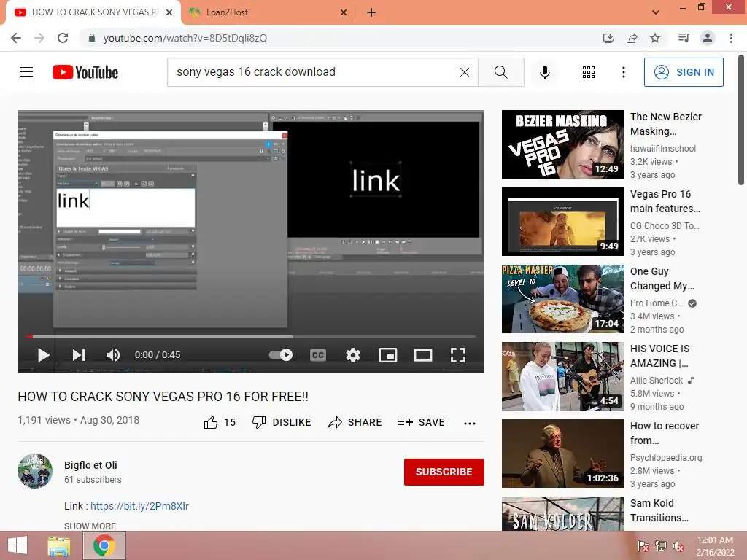Go to the YouTube home logo

(85, 72)
